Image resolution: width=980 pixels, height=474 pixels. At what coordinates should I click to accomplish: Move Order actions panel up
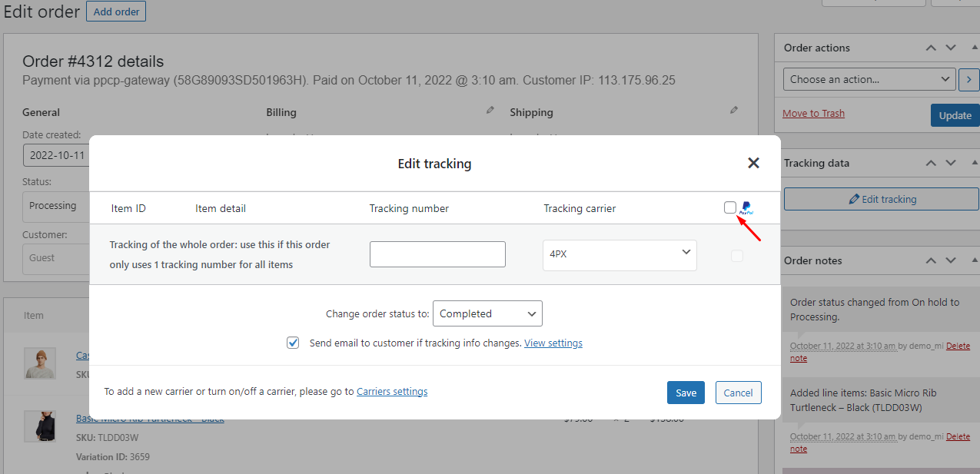click(931, 48)
